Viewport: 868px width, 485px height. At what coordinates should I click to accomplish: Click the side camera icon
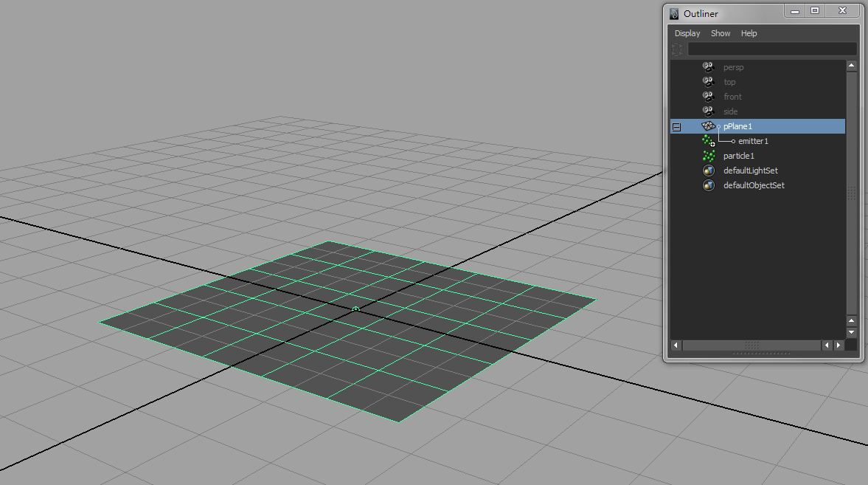coord(708,111)
